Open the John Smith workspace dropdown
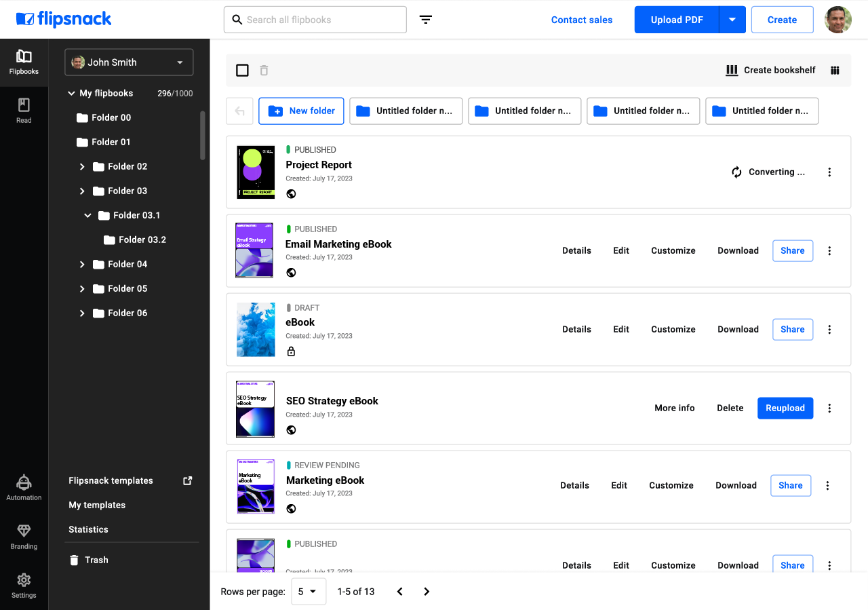868x610 pixels. click(x=129, y=62)
